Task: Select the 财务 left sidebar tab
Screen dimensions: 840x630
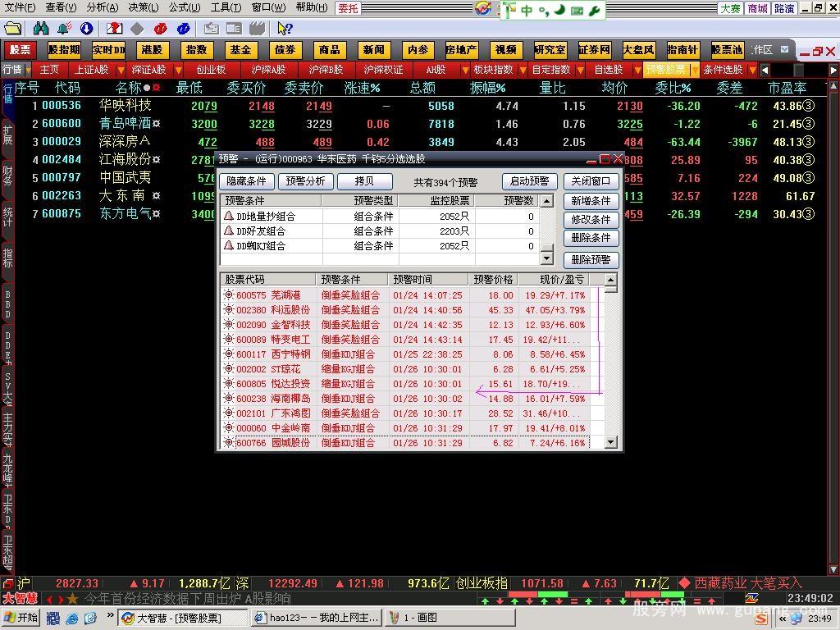Action: pyautogui.click(x=7, y=176)
